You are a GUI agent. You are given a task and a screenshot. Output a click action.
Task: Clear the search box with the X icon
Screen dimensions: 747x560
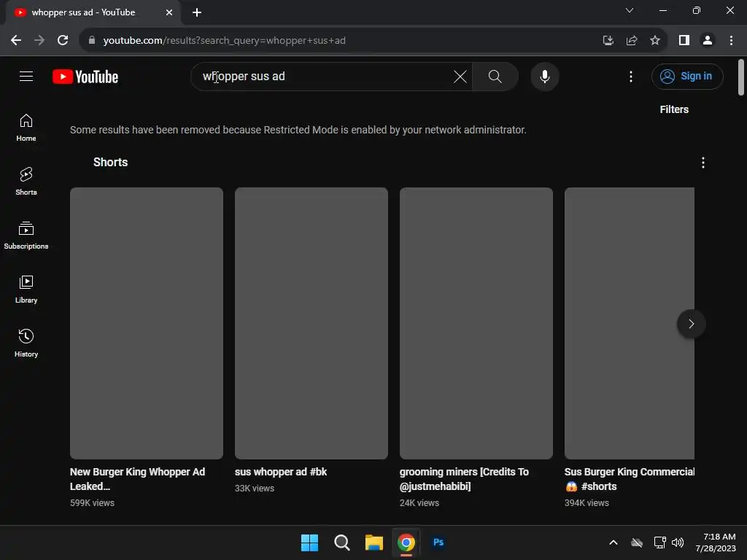pyautogui.click(x=460, y=76)
